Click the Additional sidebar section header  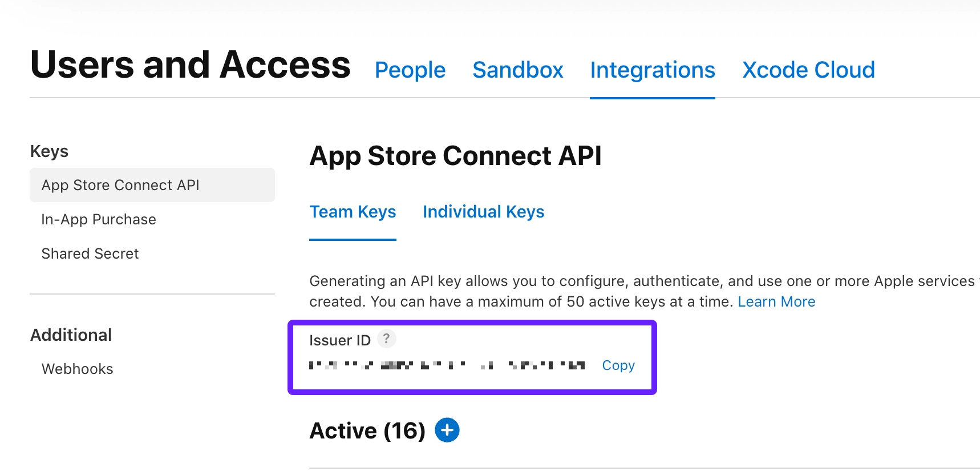click(71, 335)
